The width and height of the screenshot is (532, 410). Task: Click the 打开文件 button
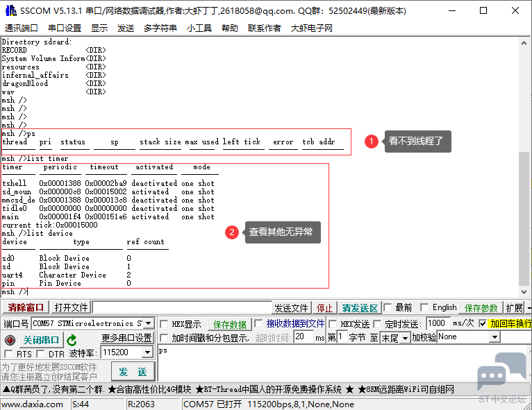coord(71,307)
